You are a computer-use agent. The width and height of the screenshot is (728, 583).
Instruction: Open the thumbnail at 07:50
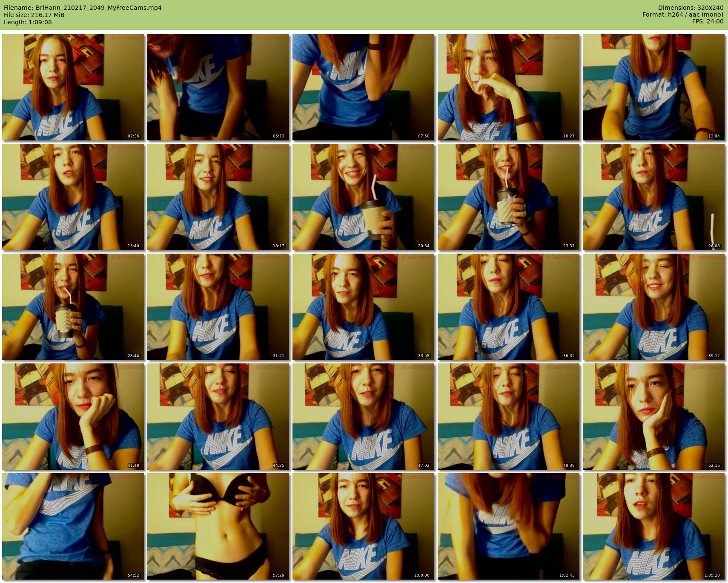363,87
